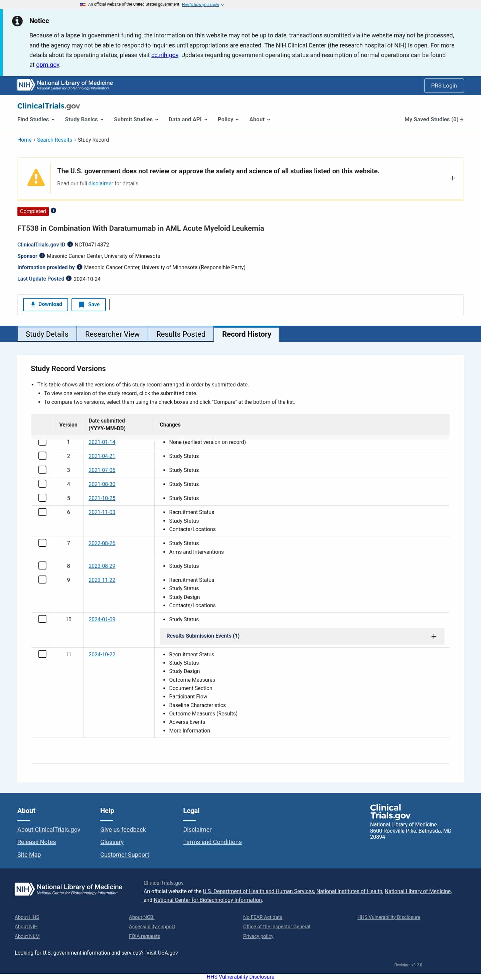Check the box for version 2
Image resolution: width=481 pixels, height=980 pixels.
coord(43,455)
